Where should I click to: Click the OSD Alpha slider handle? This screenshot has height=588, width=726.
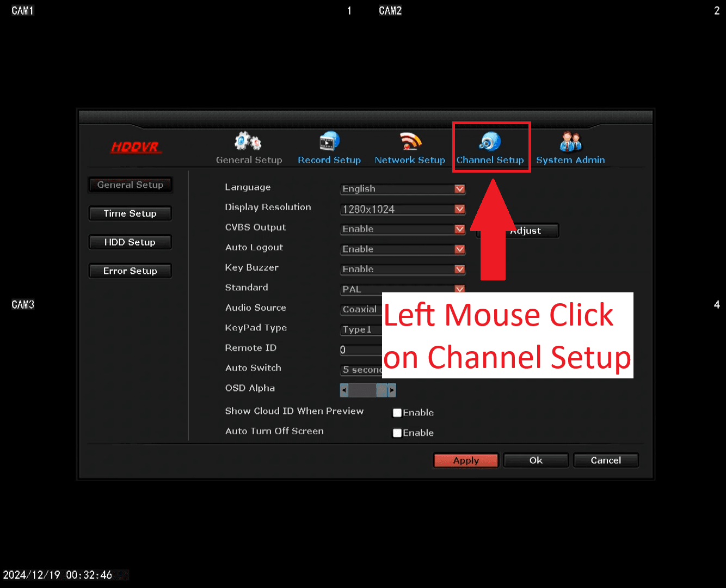[x=382, y=390]
